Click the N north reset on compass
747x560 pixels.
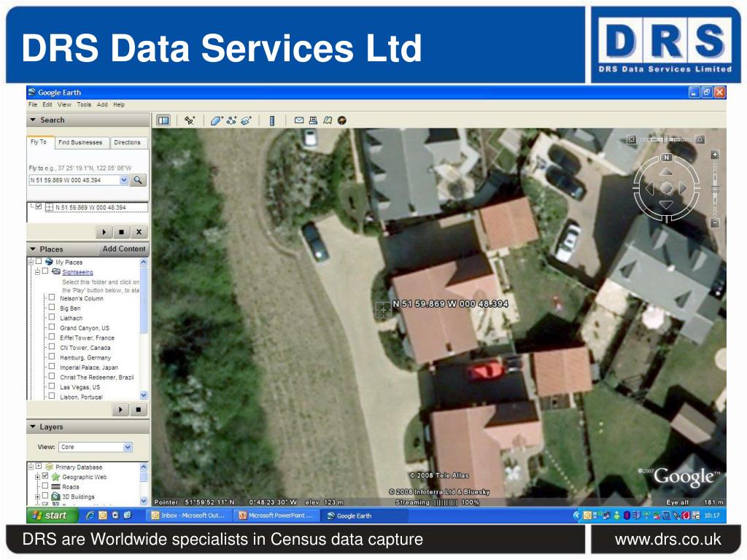[x=667, y=157]
